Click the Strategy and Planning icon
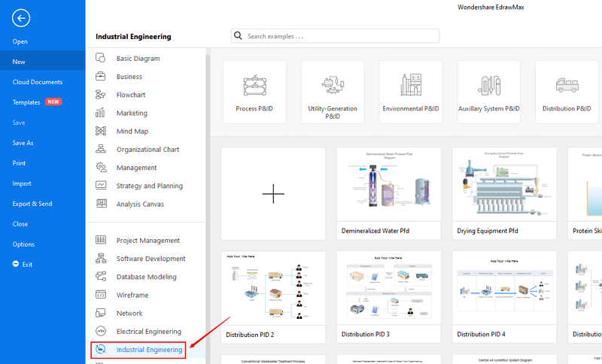602x364 pixels. tap(101, 185)
